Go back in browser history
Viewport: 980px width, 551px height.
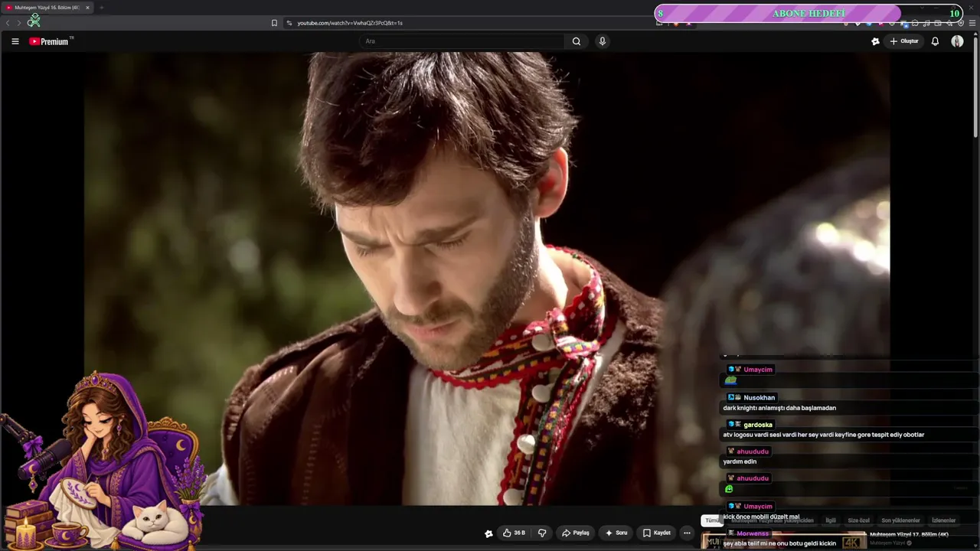[8, 23]
